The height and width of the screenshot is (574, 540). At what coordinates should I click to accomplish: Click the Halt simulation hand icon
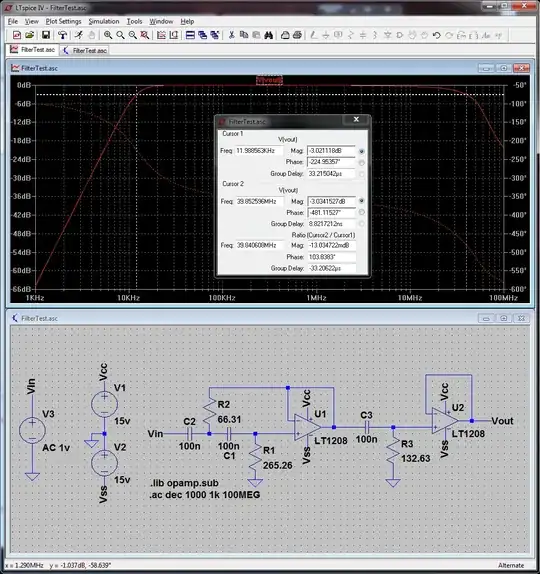pyautogui.click(x=92, y=35)
